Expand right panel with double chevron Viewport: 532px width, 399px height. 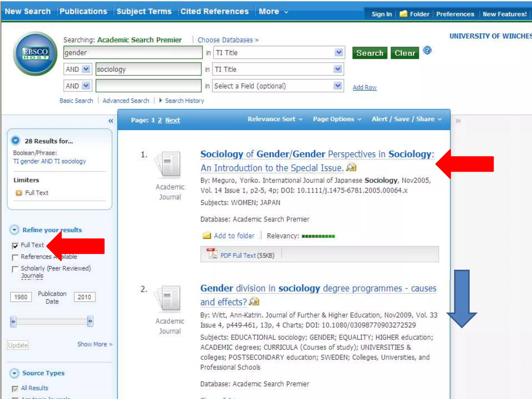click(458, 121)
